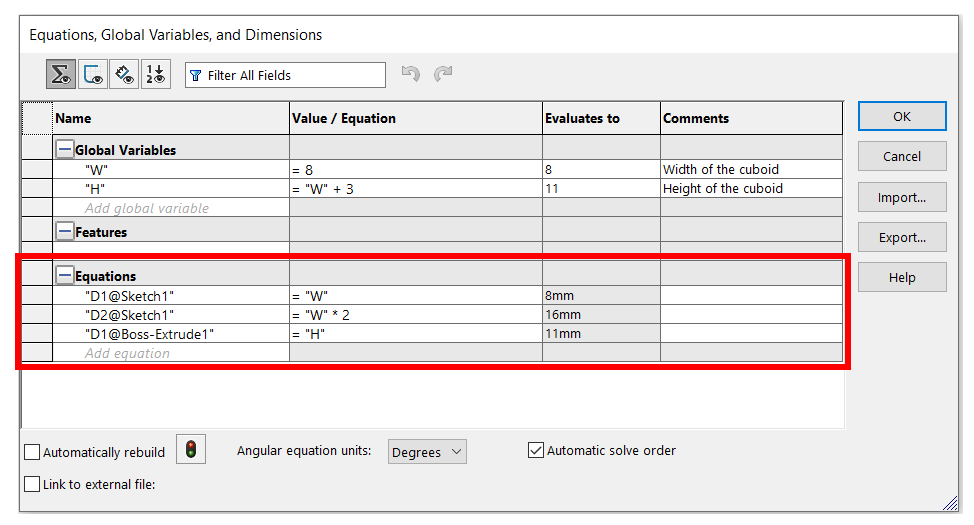Open Angular equation units Degrees dropdown
974x525 pixels.
point(427,452)
